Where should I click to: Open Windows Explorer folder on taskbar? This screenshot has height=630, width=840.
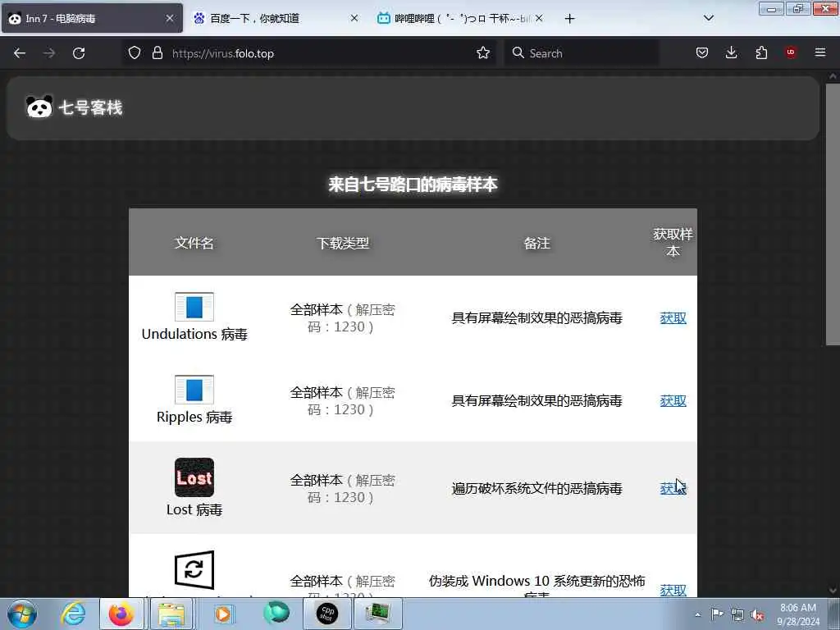click(x=171, y=614)
